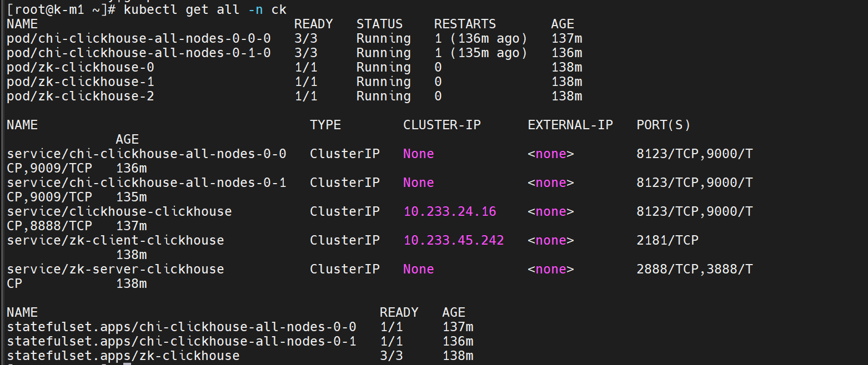Click the 1 (136m ago) restart value

[x=480, y=38]
